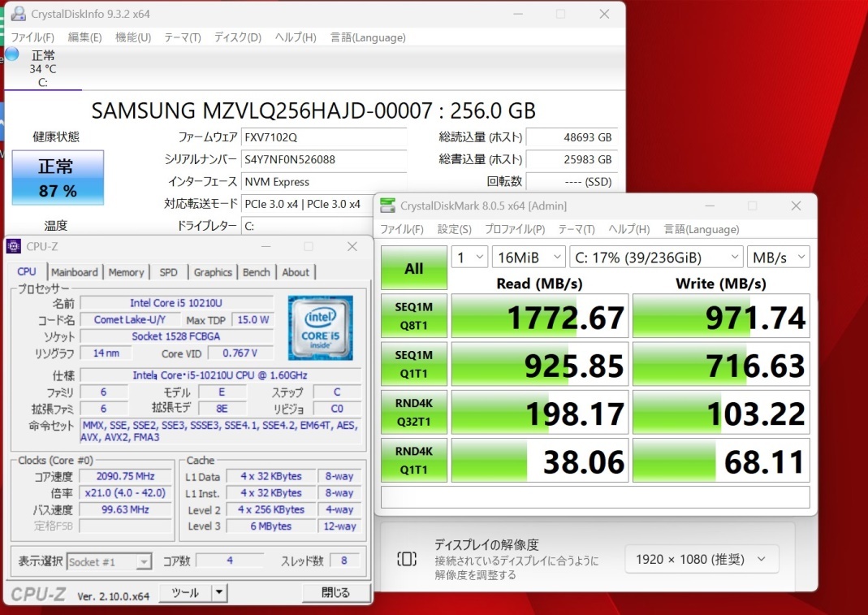868x615 pixels.
Task: Open the ディスク(D) menu in CrystalDiskInfo
Action: (237, 37)
